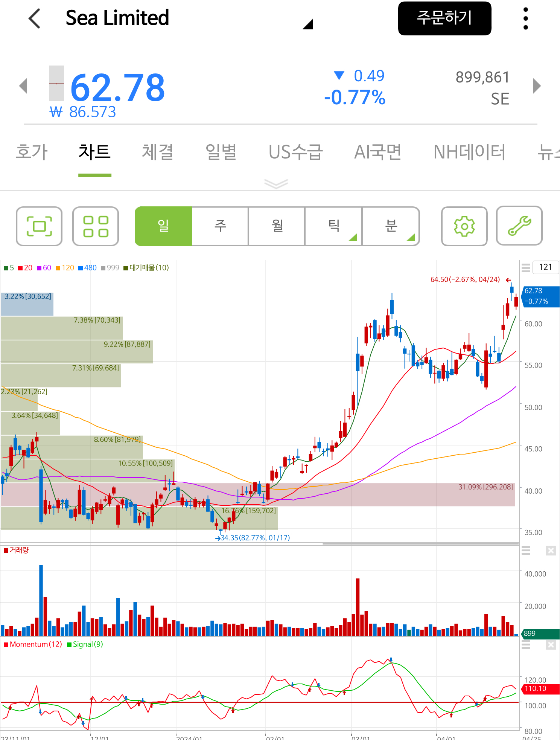Click the SE ticker label
Image resolution: width=560 pixels, height=740 pixels.
pyautogui.click(x=500, y=99)
